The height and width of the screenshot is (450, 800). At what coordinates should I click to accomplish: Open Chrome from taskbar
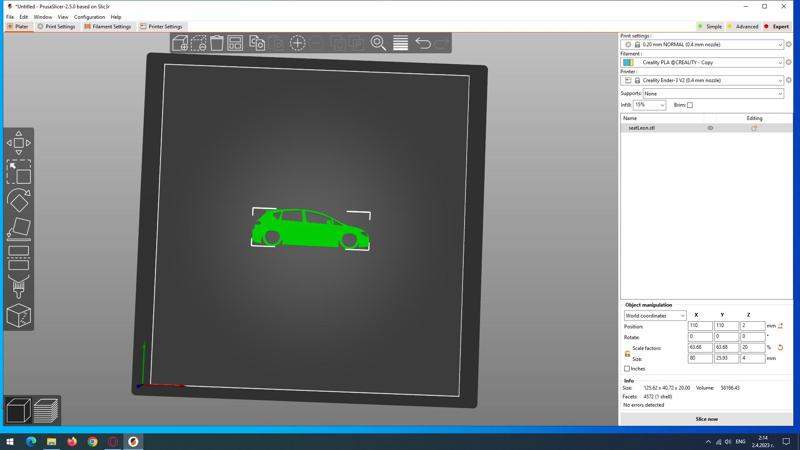click(x=92, y=442)
